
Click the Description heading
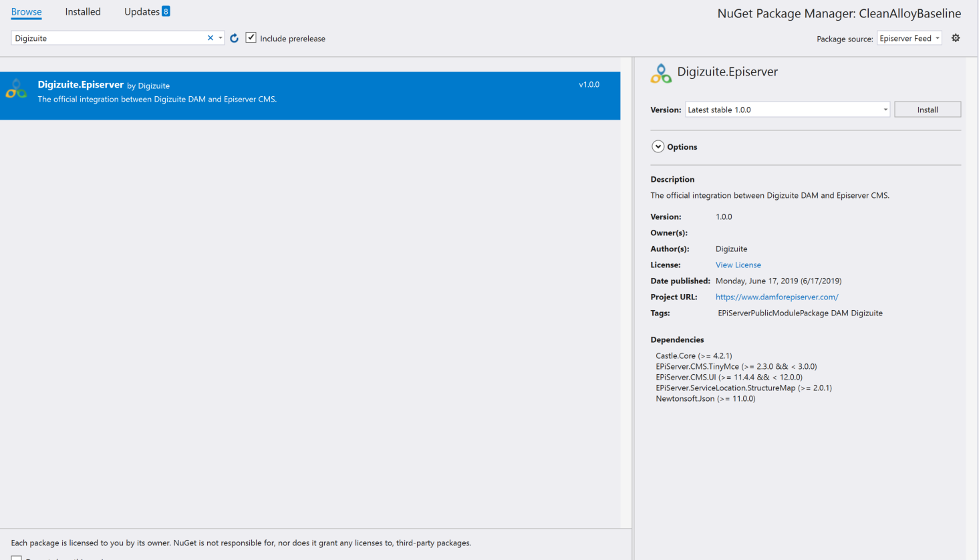pos(672,179)
